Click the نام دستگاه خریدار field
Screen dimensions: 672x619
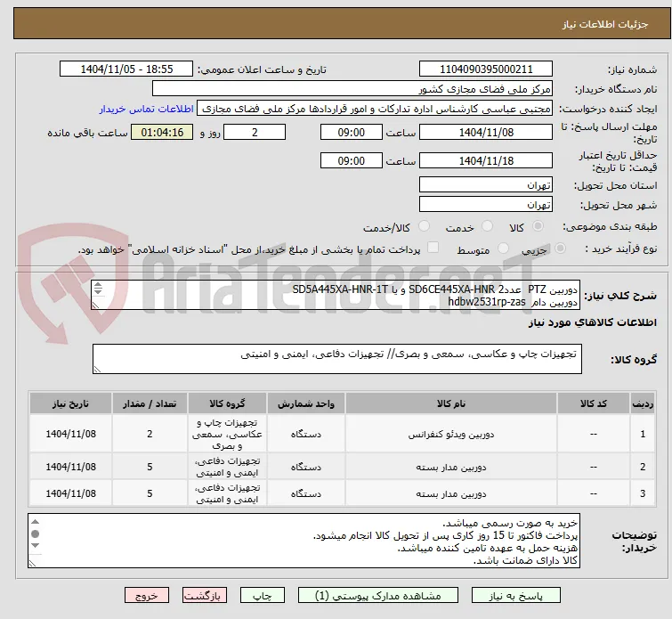[352, 89]
